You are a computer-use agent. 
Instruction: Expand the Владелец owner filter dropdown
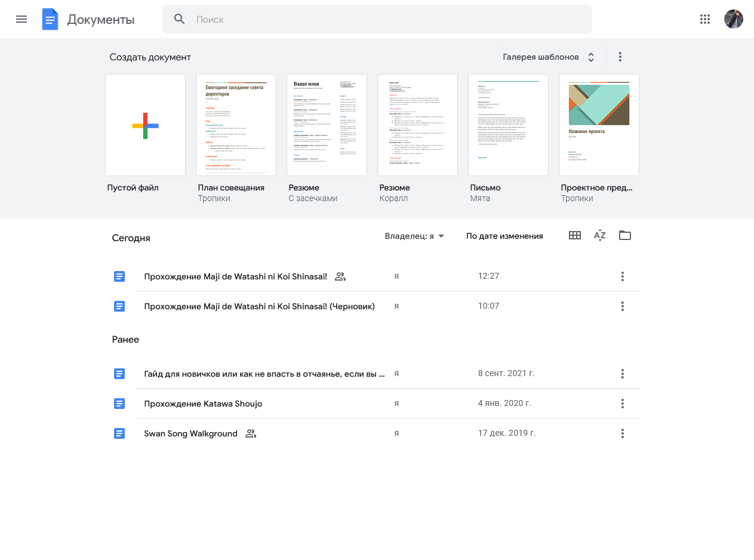(x=415, y=236)
